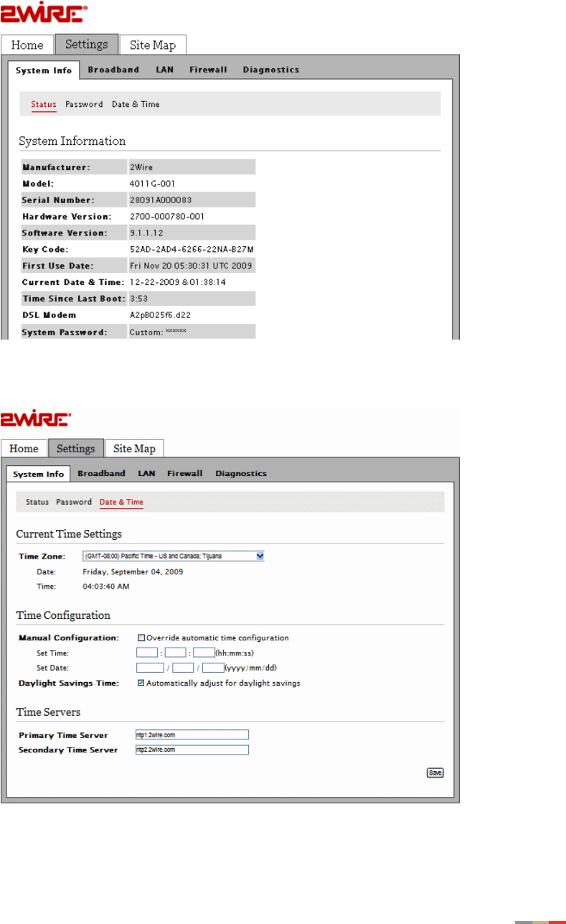The image size is (566, 924).
Task: Select model value 4011G-001
Action: pyautogui.click(x=152, y=183)
